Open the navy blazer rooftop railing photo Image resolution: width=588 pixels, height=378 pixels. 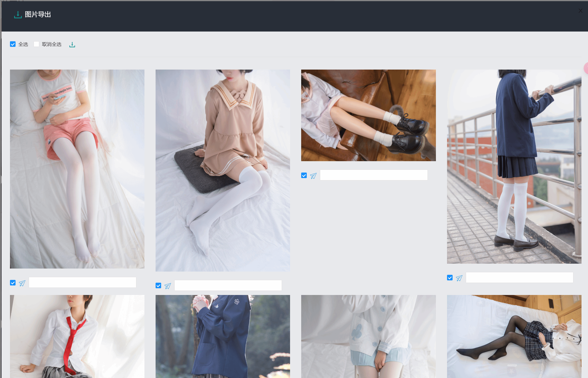coord(514,167)
